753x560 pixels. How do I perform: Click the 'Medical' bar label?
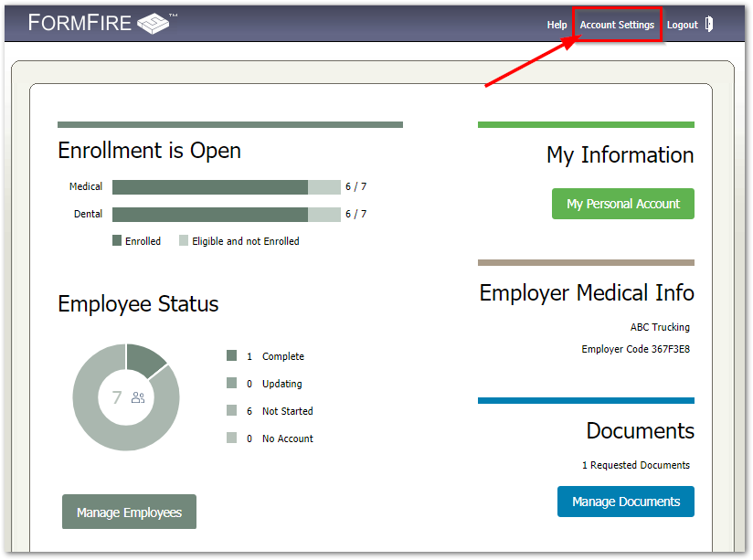click(86, 186)
